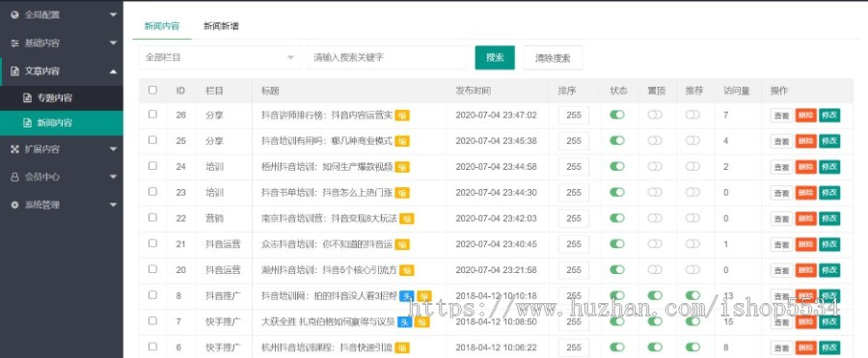Tick the checkbox for row ID 6
Image resolution: width=868 pixels, height=358 pixels.
pos(152,346)
